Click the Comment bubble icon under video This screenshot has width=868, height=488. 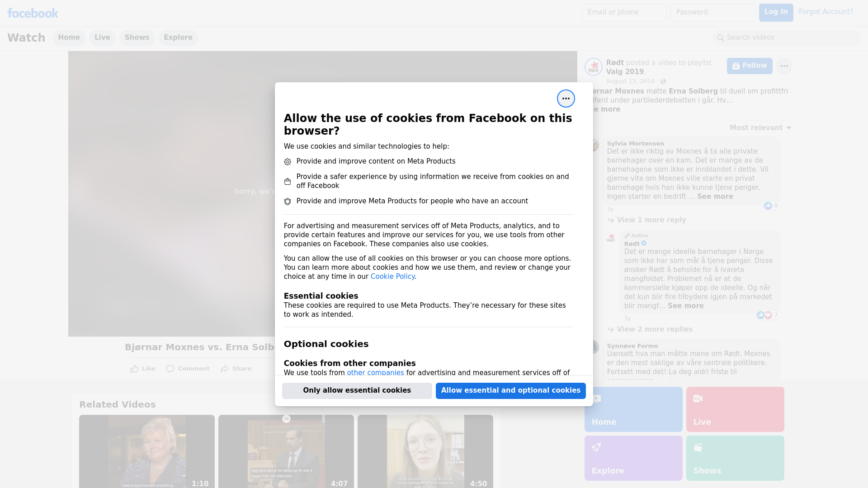(x=170, y=369)
